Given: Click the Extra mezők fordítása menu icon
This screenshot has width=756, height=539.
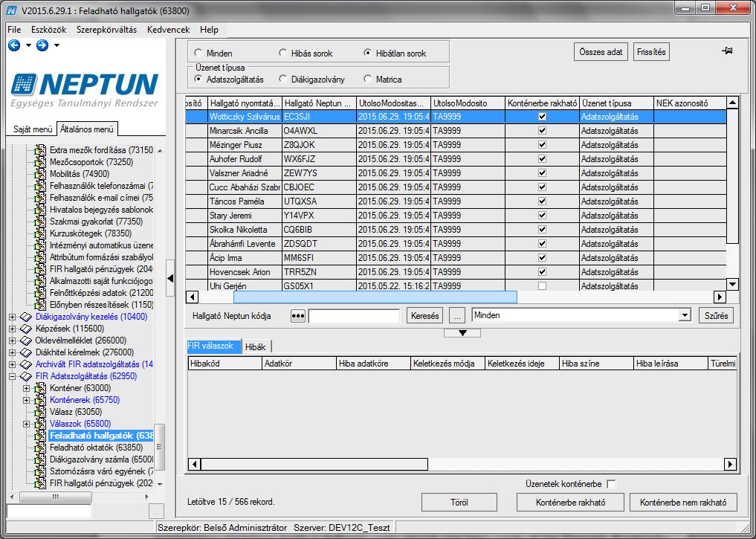Looking at the screenshot, I should click(40, 150).
